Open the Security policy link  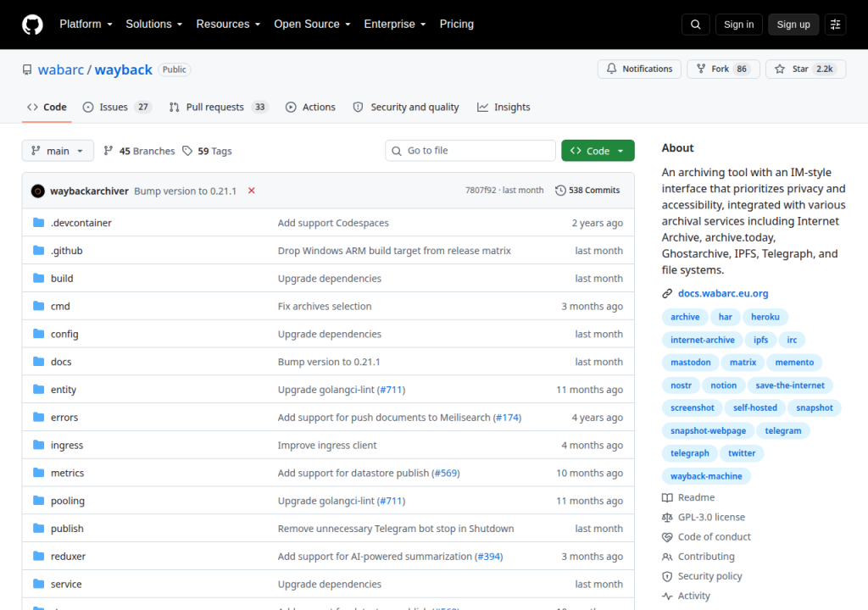(x=709, y=576)
